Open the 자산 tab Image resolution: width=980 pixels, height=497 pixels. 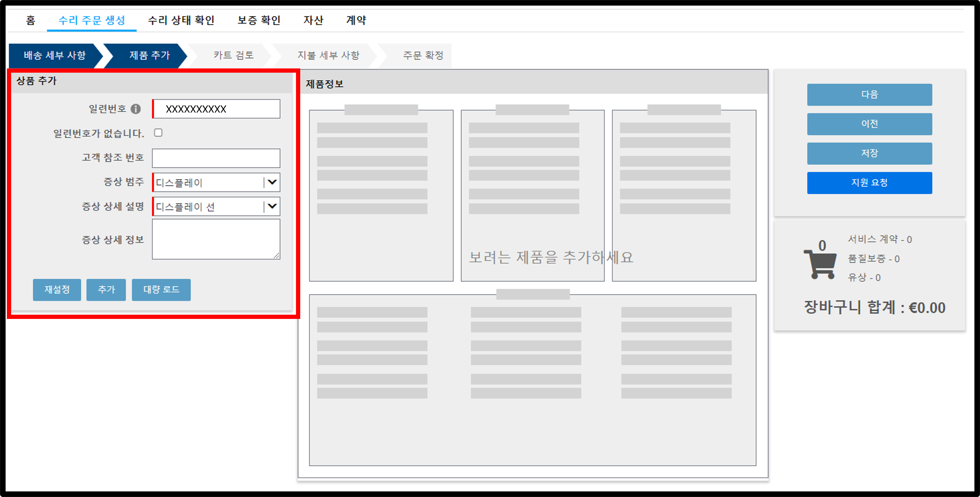click(x=313, y=20)
